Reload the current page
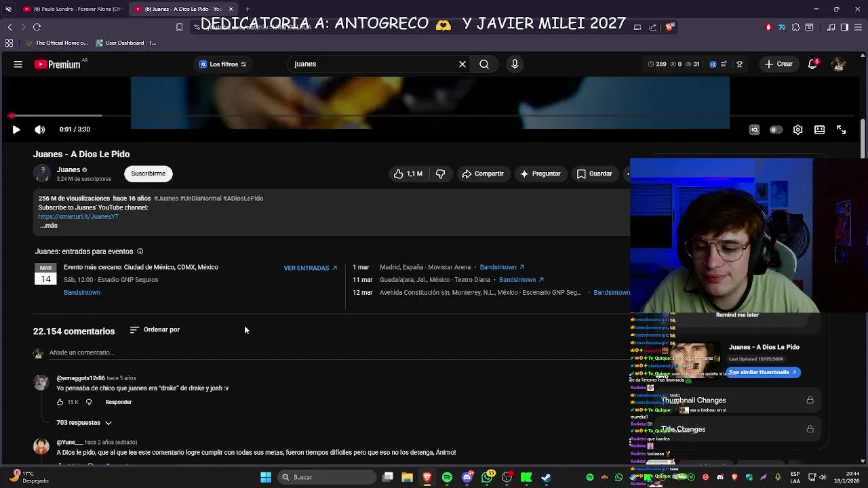Image resolution: width=868 pixels, height=488 pixels. (x=37, y=27)
